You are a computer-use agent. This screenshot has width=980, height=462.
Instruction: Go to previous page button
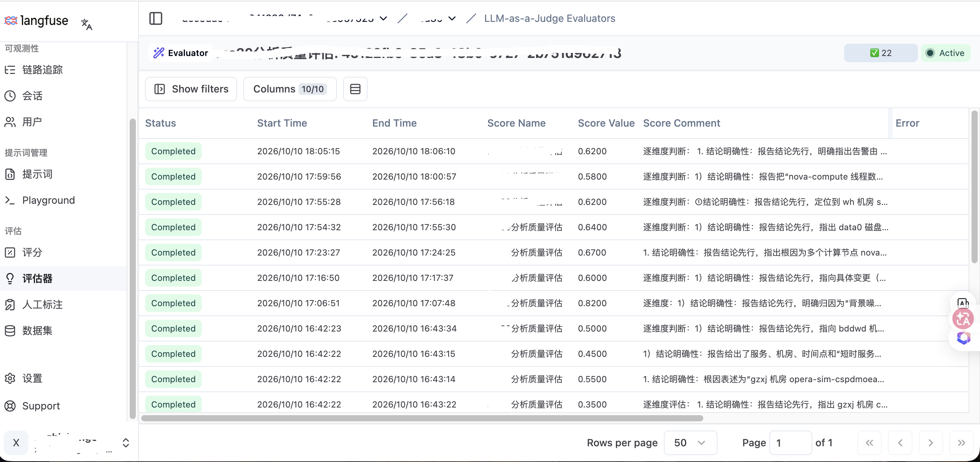[x=900, y=443]
